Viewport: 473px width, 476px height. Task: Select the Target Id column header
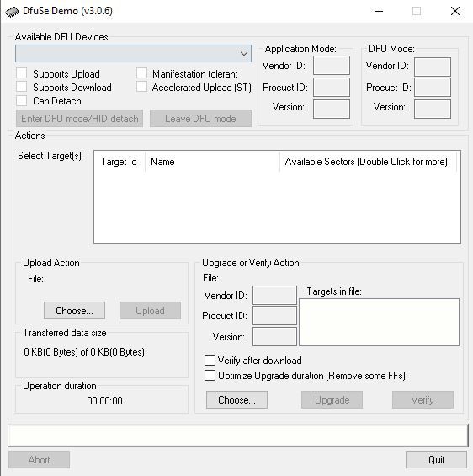(120, 162)
